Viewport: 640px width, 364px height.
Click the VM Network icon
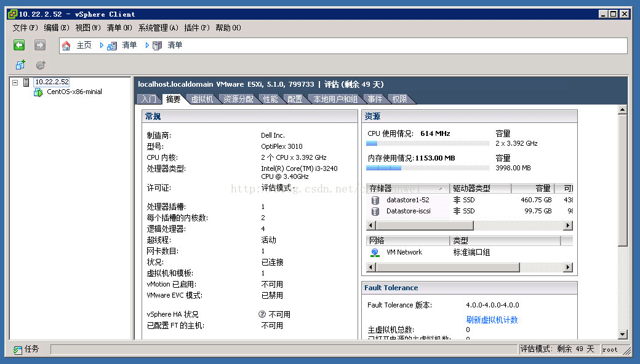[375, 253]
